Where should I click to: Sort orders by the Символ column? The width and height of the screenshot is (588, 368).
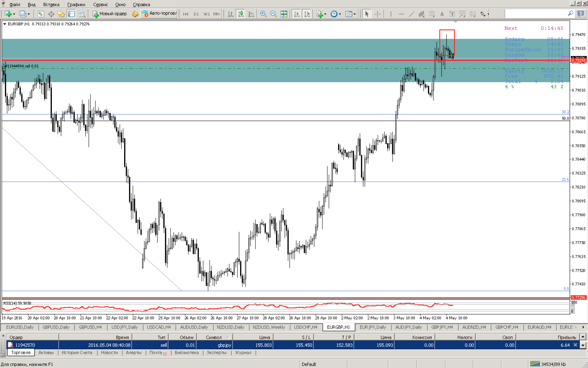(215, 337)
